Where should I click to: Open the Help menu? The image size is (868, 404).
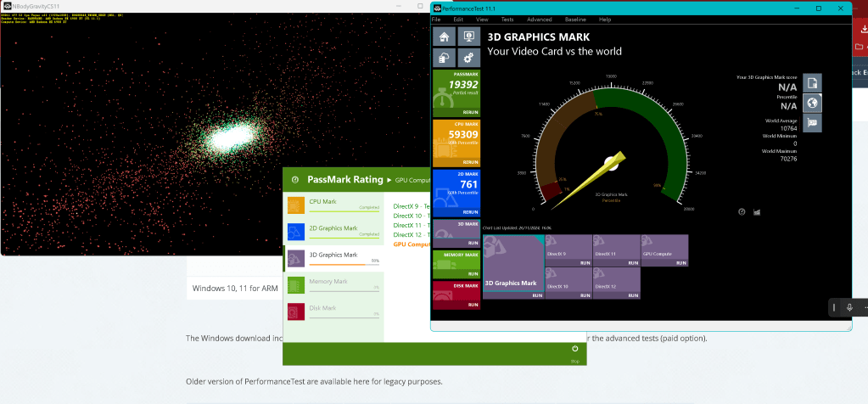[605, 20]
